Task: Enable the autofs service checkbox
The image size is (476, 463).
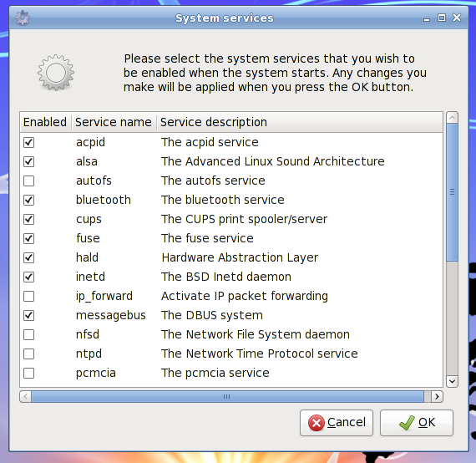Action: click(29, 181)
